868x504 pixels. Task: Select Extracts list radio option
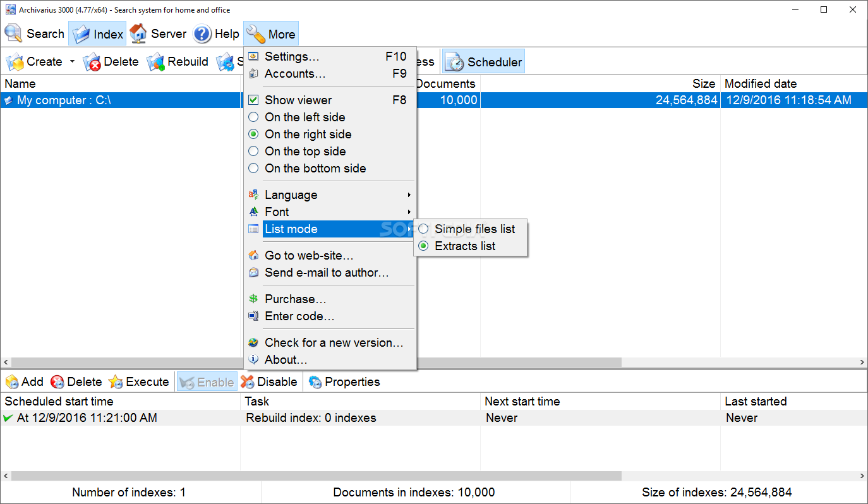point(423,246)
